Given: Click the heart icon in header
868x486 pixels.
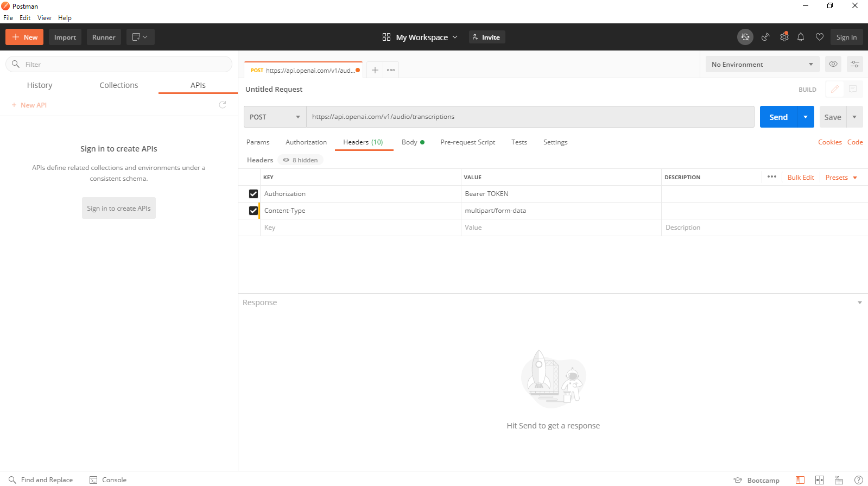Looking at the screenshot, I should (x=820, y=37).
